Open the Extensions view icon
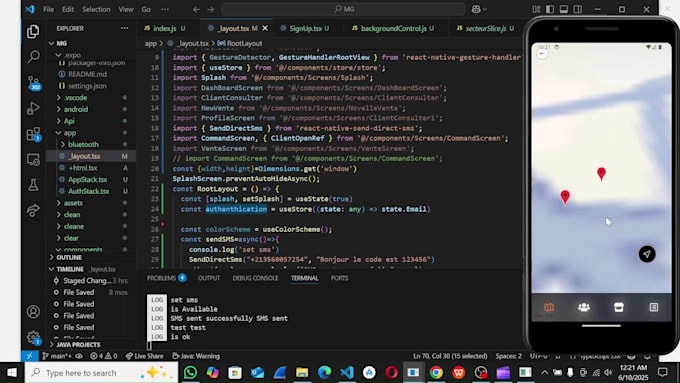The image size is (680, 383). [33, 134]
